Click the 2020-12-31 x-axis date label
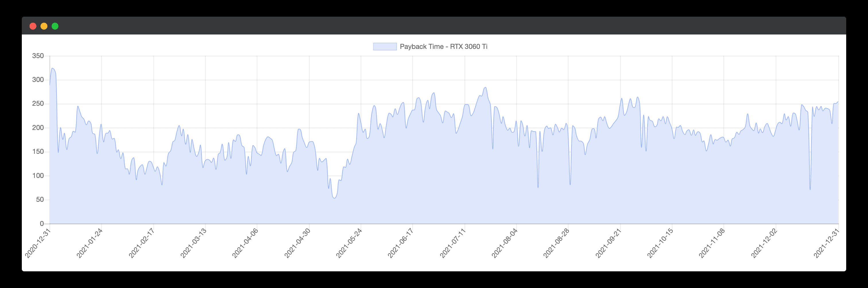The image size is (868, 288). pyautogui.click(x=38, y=243)
